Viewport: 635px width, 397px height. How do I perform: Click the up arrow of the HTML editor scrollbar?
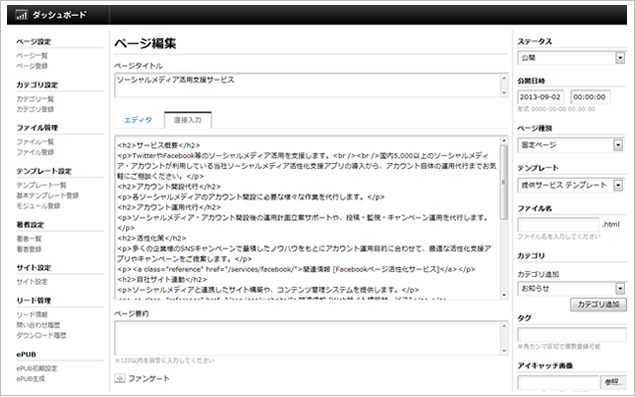click(x=504, y=141)
